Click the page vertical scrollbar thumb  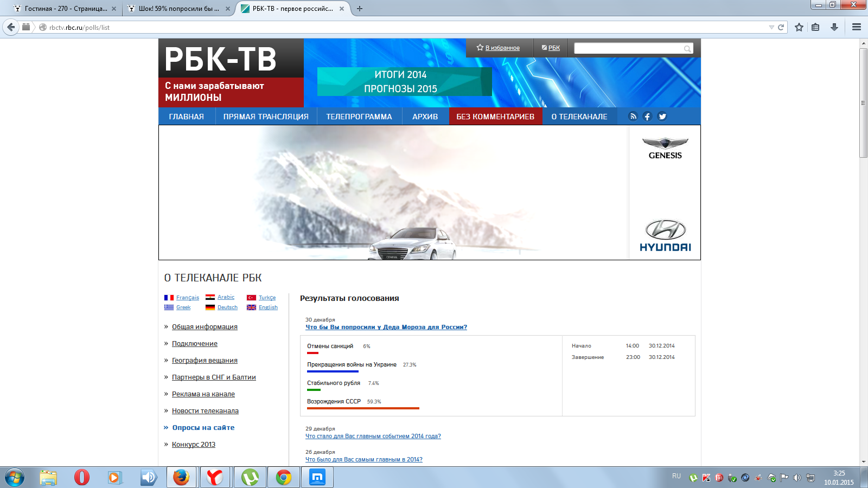(864, 103)
